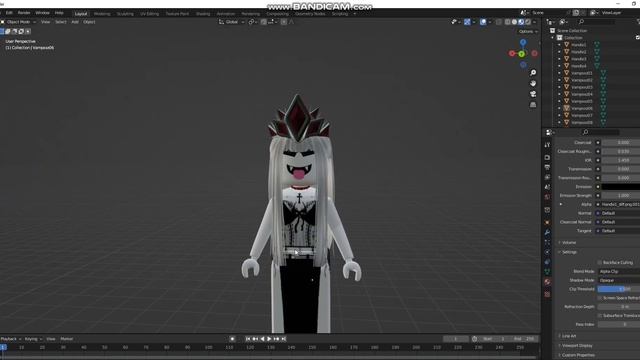Switch to the UV Editing workspace tab
This screenshot has width=640, height=360.
coord(149,14)
